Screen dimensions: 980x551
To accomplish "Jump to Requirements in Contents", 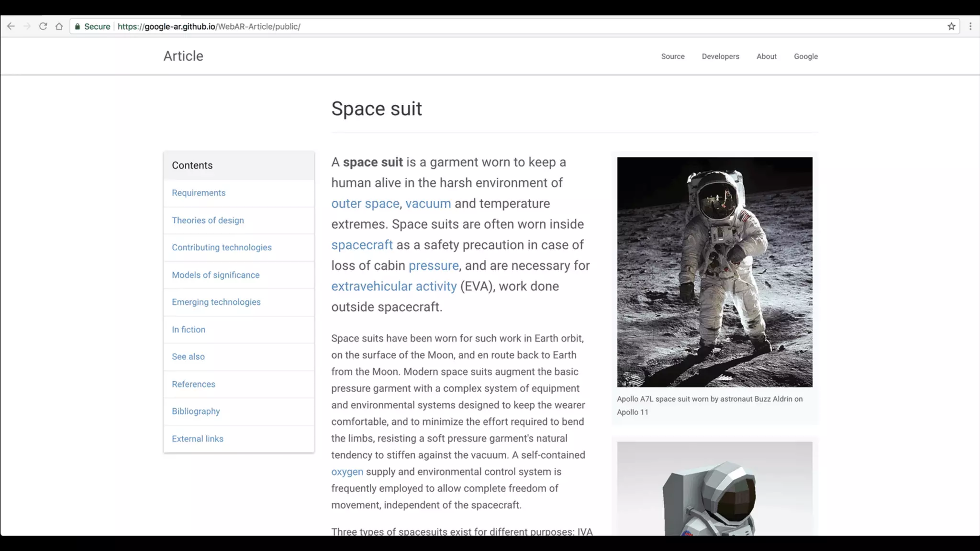I will pyautogui.click(x=199, y=193).
